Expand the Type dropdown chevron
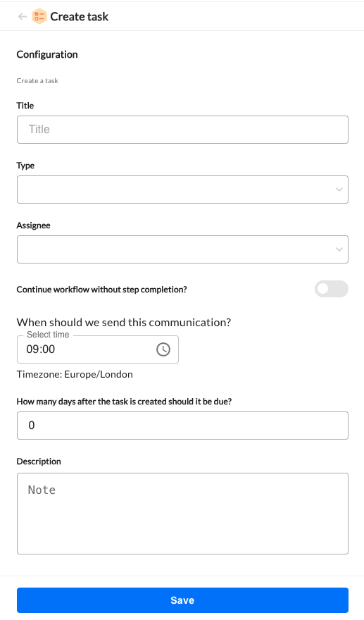The height and width of the screenshot is (620, 364). coord(339,190)
